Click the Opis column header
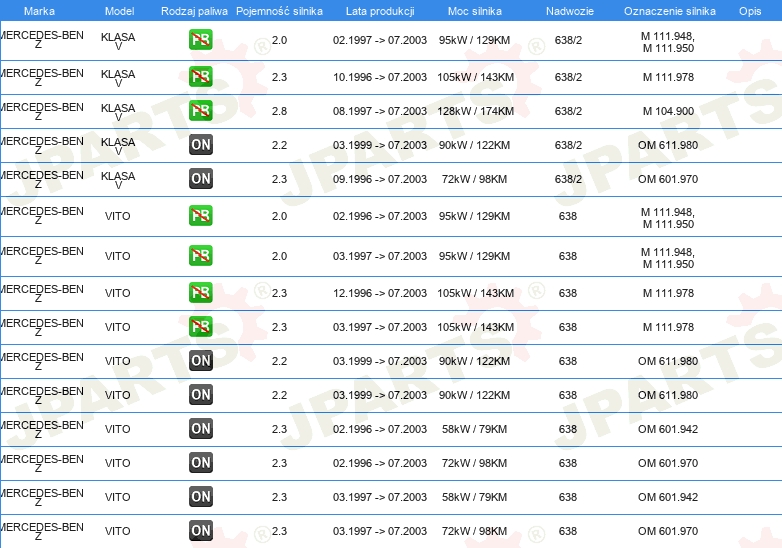This screenshot has width=782, height=548. click(750, 11)
